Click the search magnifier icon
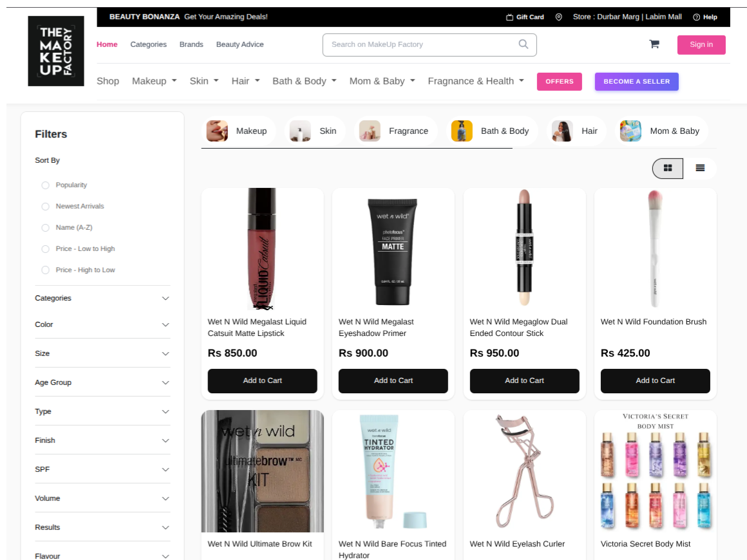 [523, 44]
